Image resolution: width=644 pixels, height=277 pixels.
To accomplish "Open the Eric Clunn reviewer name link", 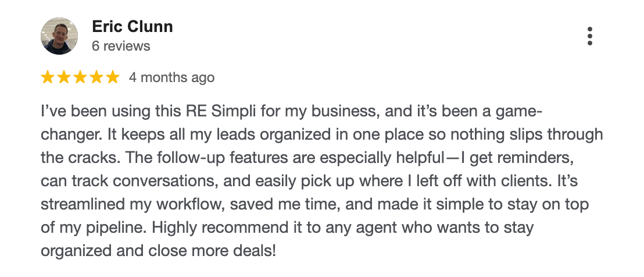I will pos(132,27).
